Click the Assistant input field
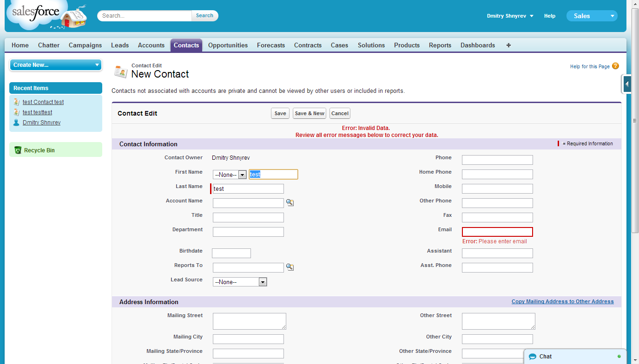 497,253
